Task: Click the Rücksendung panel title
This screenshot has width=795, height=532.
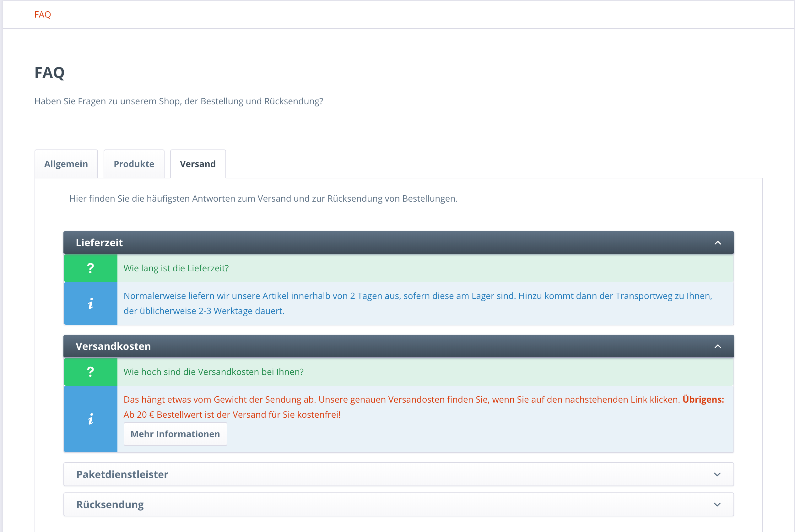Action: point(110,504)
